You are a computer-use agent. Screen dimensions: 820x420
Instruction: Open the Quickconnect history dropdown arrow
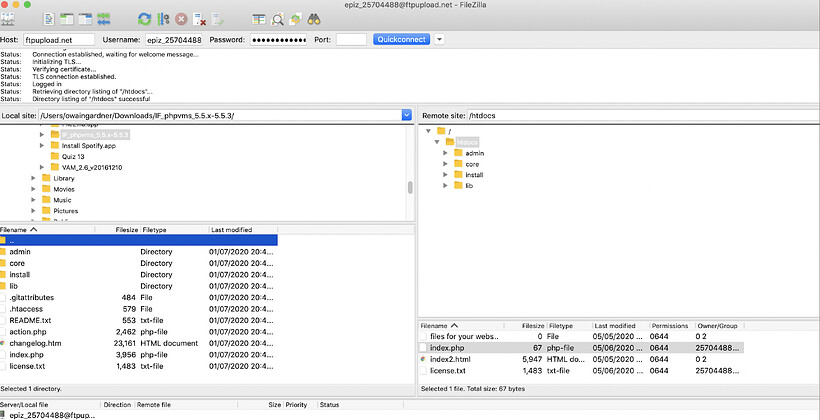(439, 39)
